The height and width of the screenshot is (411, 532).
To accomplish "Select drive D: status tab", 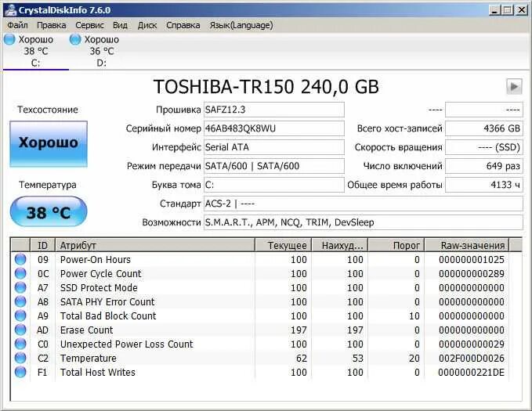I will coord(102,51).
